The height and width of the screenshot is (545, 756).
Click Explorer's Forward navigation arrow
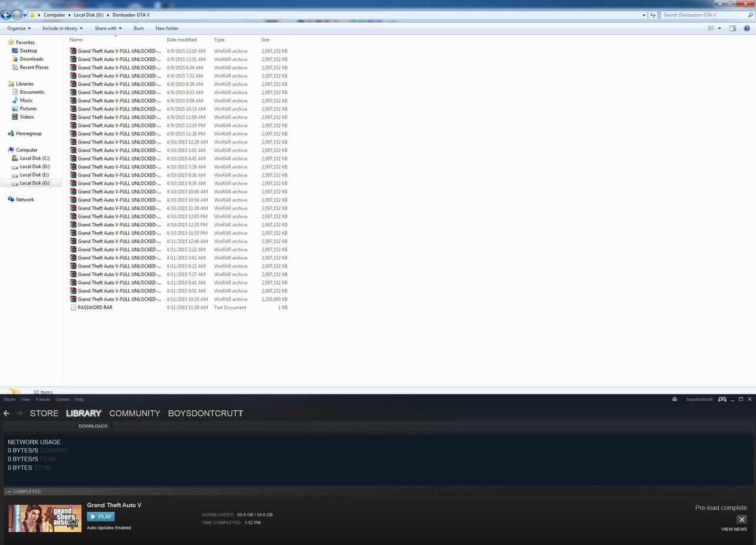pyautogui.click(x=17, y=15)
